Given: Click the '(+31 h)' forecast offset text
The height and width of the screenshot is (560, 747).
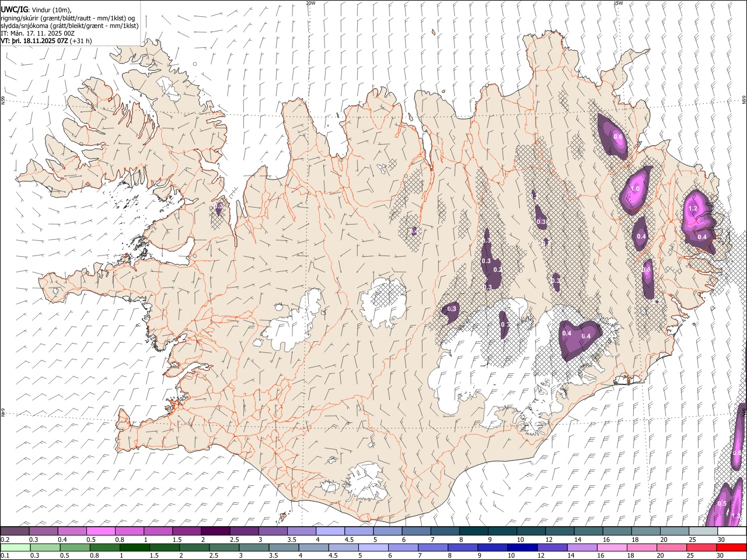Looking at the screenshot, I should coord(81,41).
